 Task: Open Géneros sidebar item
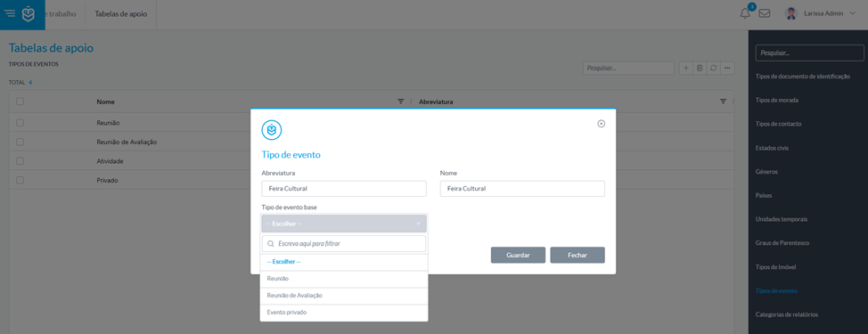tap(766, 172)
